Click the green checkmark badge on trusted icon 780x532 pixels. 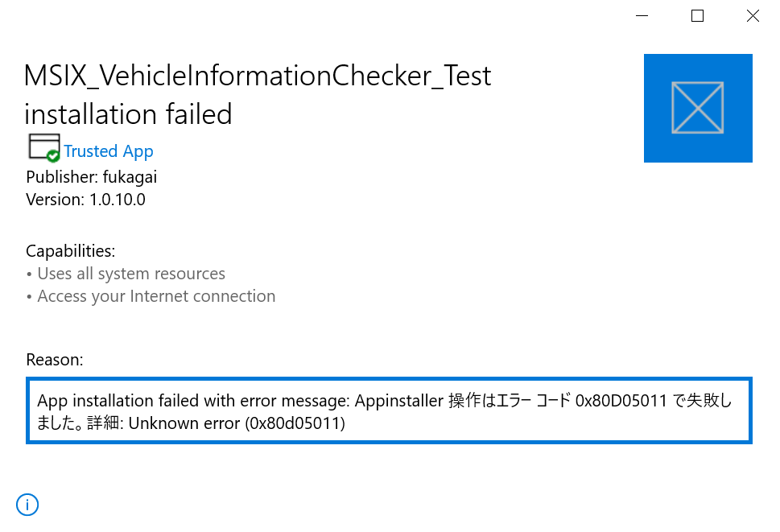(x=53, y=156)
